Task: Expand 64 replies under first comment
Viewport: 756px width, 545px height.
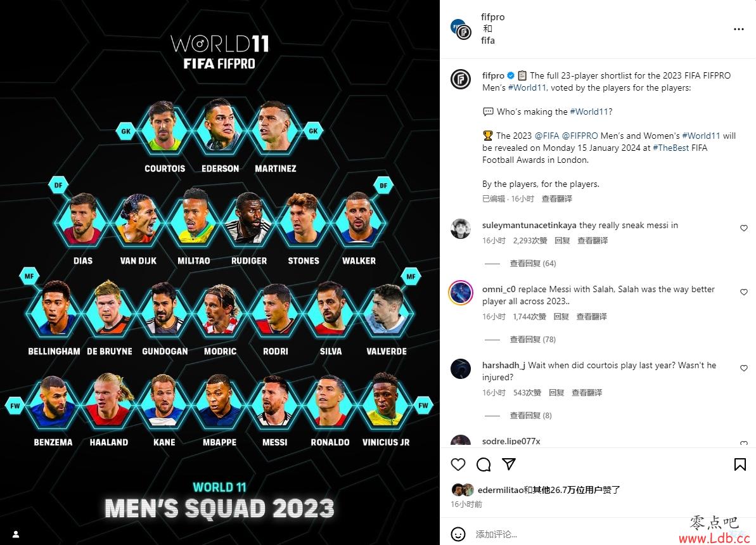Action: pos(533,264)
